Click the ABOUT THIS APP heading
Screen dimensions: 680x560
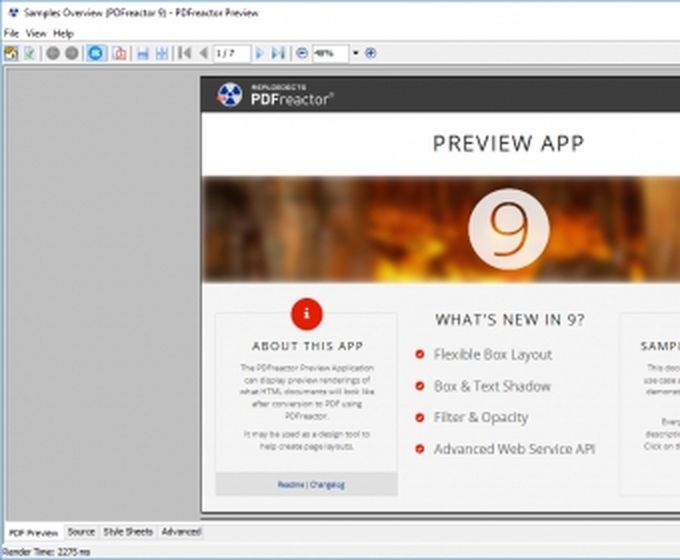tap(307, 346)
